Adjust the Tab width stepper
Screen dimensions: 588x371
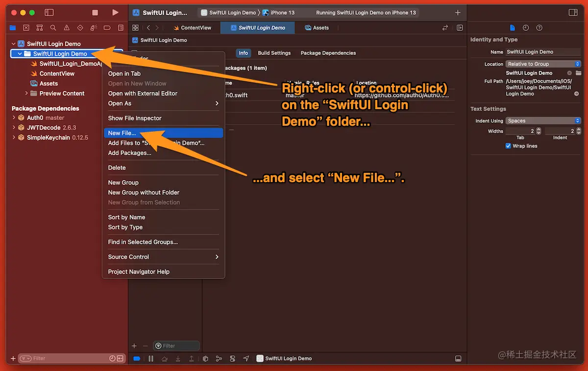539,131
